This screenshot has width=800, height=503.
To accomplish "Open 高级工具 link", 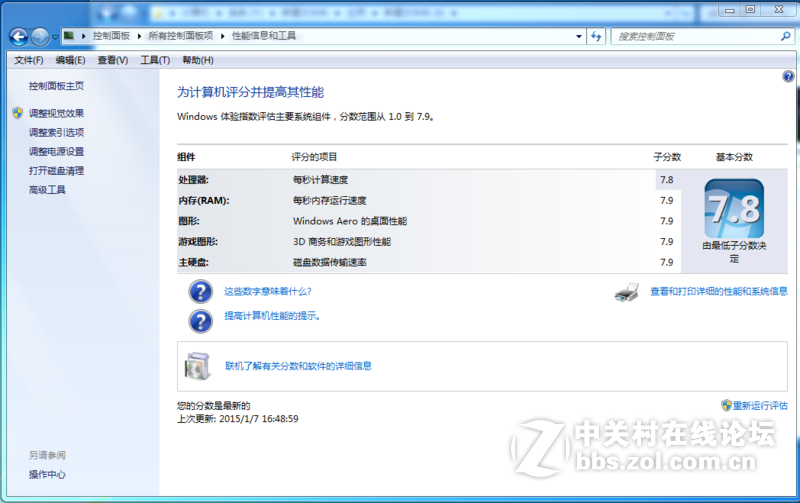I will pos(47,190).
